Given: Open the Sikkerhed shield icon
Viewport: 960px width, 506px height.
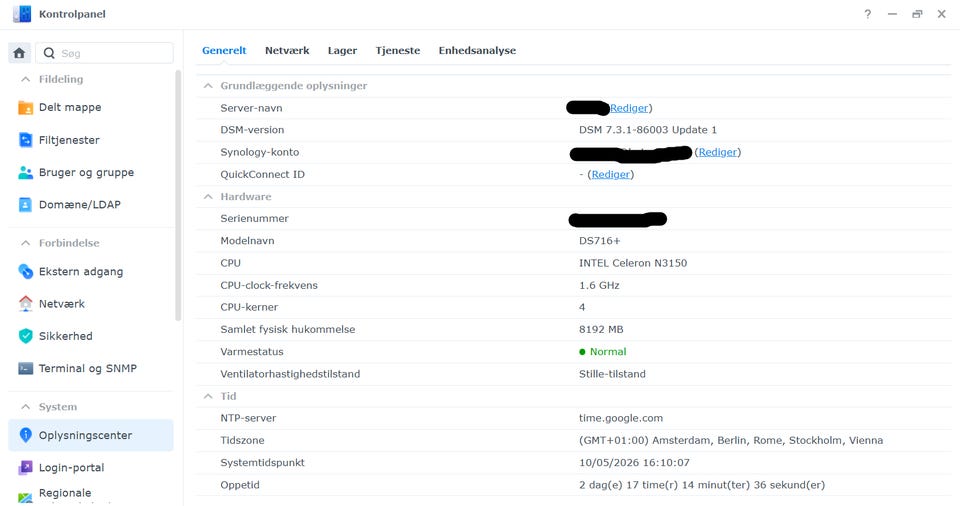Looking at the screenshot, I should pyautogui.click(x=25, y=336).
